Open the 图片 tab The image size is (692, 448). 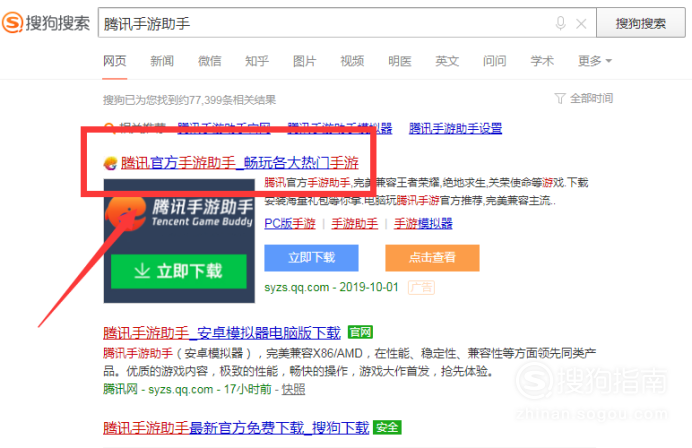tap(305, 60)
